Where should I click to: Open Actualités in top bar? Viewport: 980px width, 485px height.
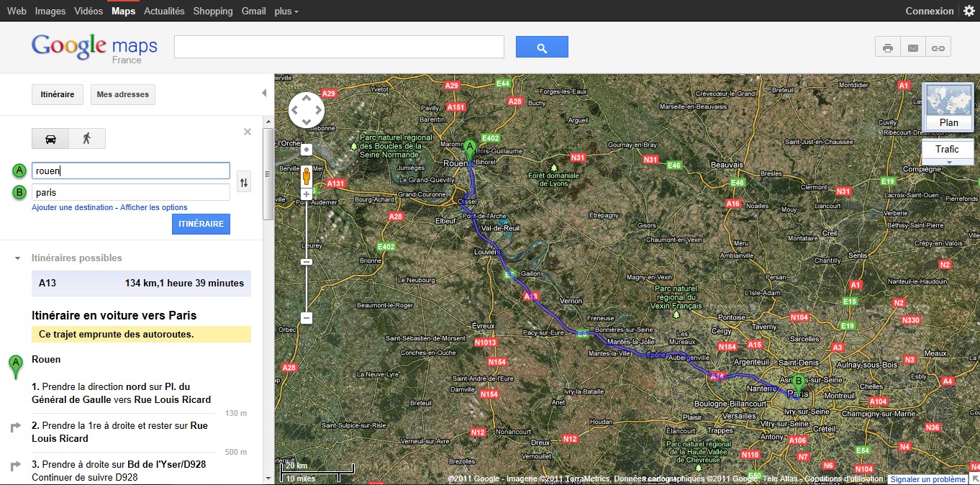pos(164,11)
